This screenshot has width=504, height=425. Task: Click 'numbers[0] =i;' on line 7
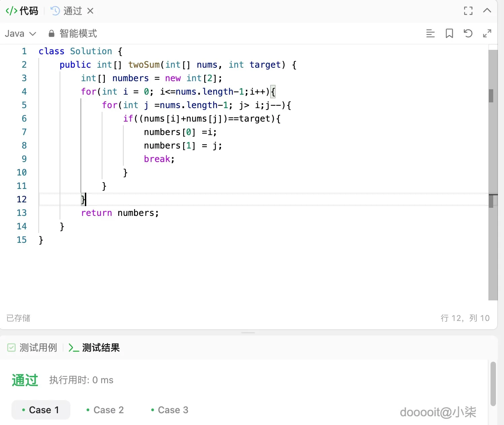(x=180, y=132)
